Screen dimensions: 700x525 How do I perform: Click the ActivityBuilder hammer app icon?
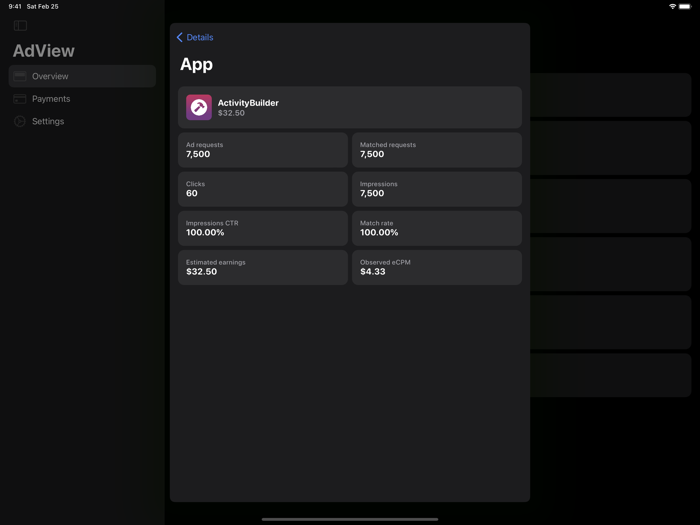coord(199,107)
